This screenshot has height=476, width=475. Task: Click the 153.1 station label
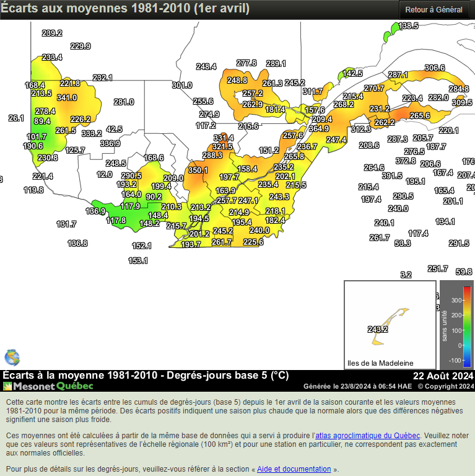(138, 261)
